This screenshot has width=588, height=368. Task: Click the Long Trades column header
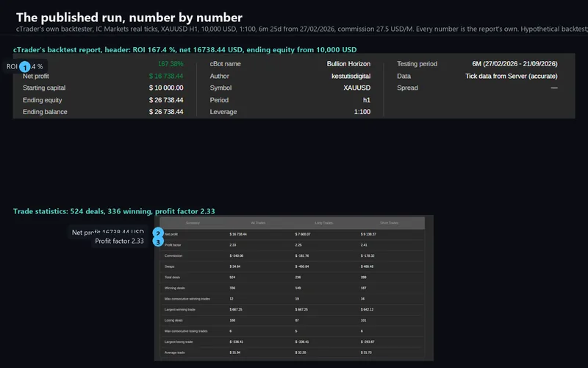point(323,223)
